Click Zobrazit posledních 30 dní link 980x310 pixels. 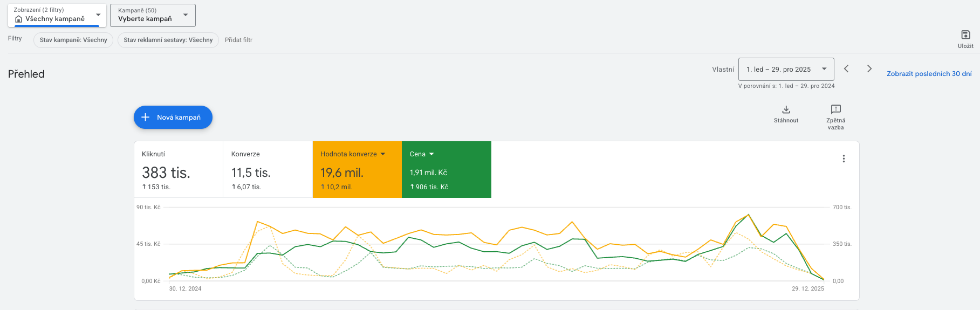coord(929,74)
